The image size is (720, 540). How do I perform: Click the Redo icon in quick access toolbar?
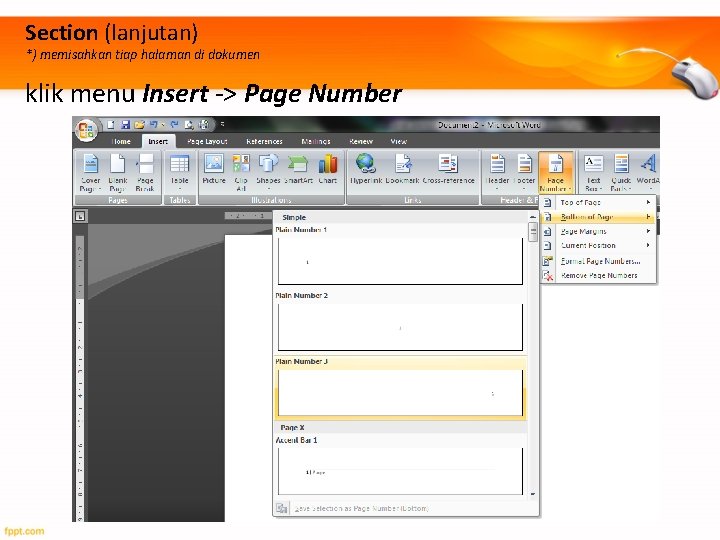pyautogui.click(x=174, y=124)
